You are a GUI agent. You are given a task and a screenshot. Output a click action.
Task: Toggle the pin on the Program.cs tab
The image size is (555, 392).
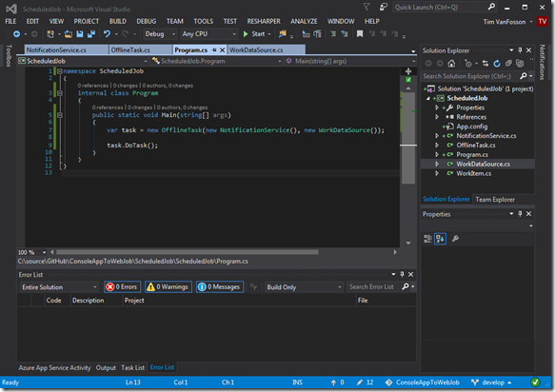[214, 50]
